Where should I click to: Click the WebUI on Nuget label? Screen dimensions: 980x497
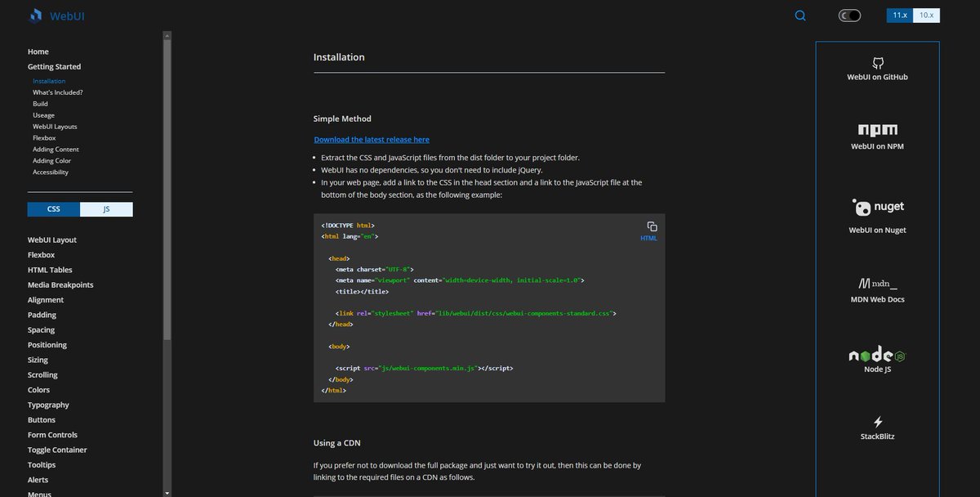[x=878, y=231]
